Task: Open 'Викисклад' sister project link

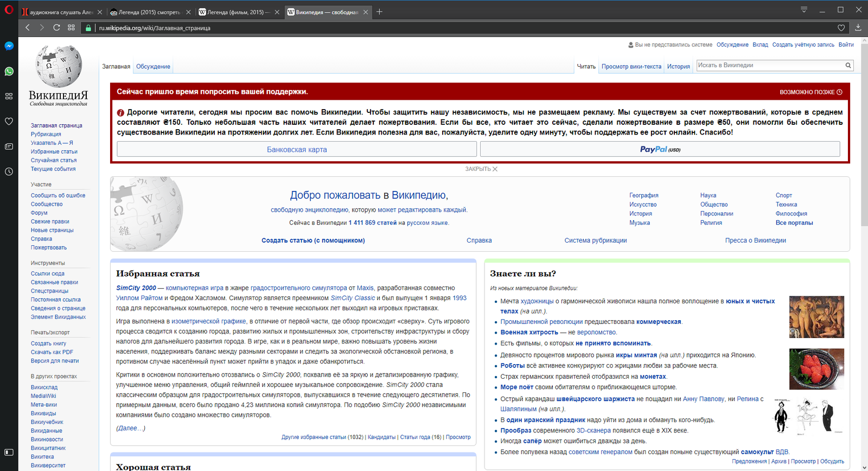Action: (44, 387)
